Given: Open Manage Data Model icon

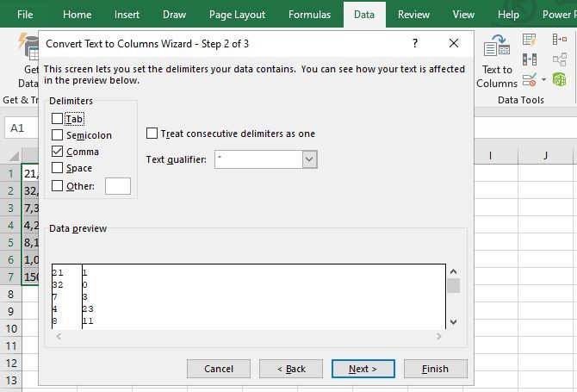Looking at the screenshot, I should click(560, 79).
